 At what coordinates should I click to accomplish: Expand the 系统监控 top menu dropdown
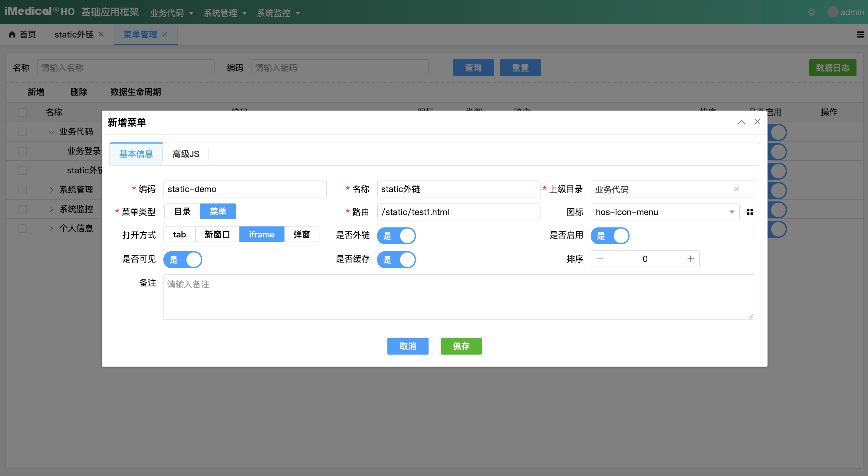(278, 13)
